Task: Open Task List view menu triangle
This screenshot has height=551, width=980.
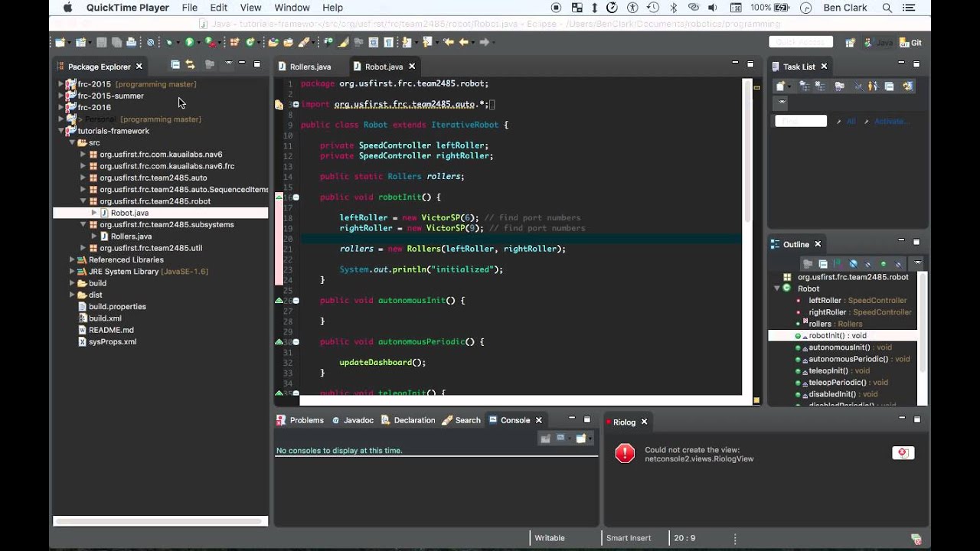Action: [782, 102]
